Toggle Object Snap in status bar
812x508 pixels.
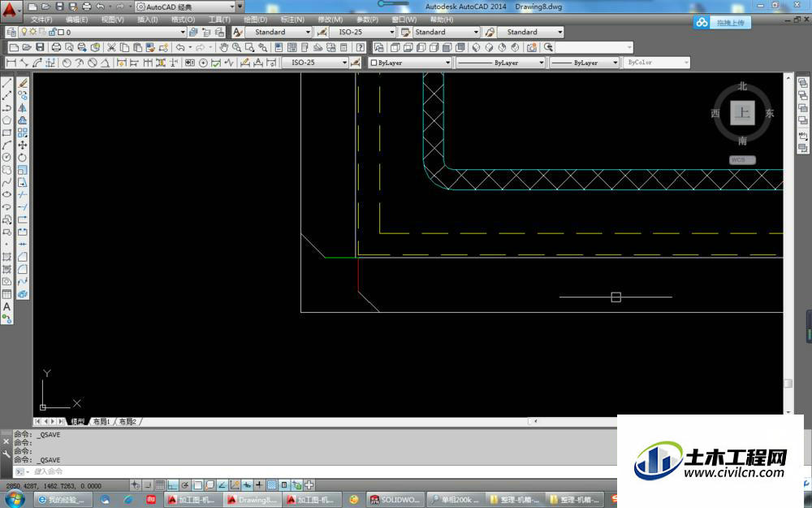pyautogui.click(x=197, y=485)
